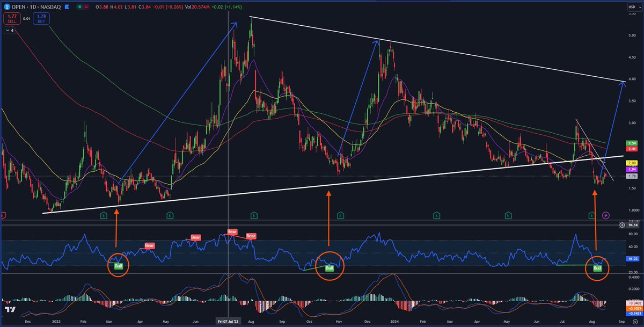Open the earnings marker near May 2023
The image size is (644, 327).
click(170, 215)
